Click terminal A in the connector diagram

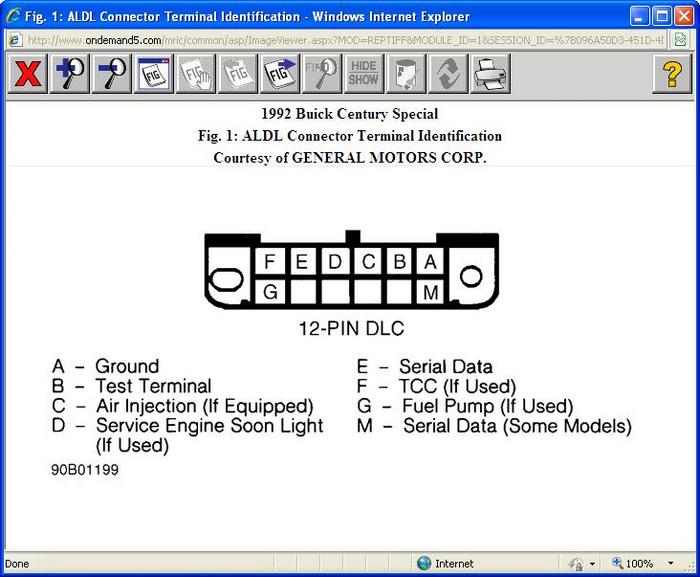pos(430,261)
